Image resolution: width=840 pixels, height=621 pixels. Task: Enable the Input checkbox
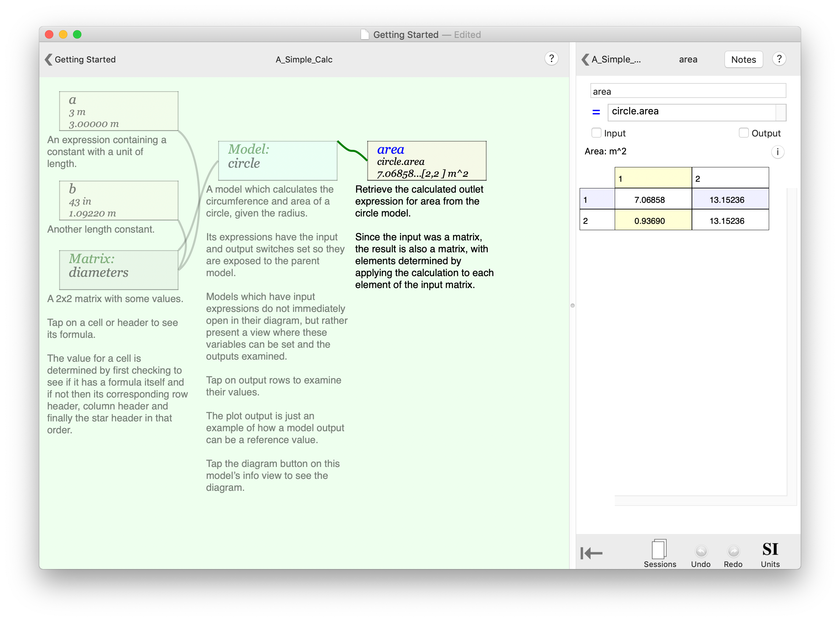coord(596,133)
